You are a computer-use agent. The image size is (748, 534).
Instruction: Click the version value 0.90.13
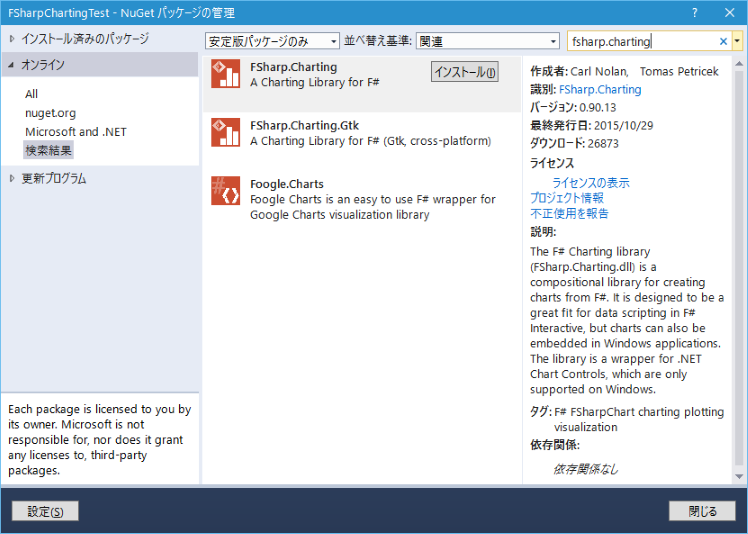(x=598, y=107)
